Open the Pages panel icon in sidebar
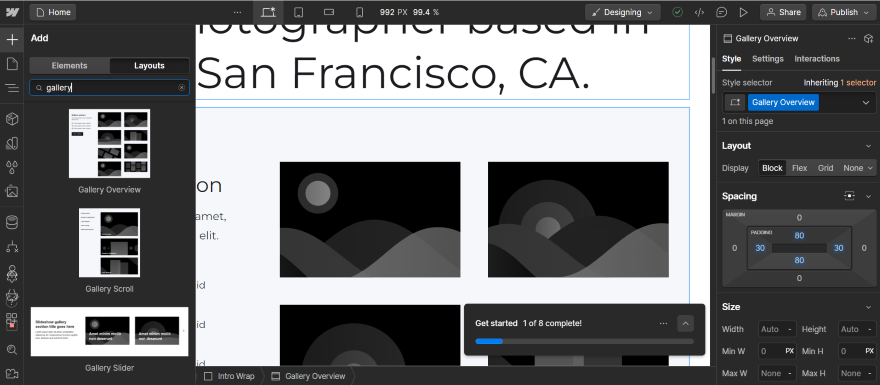 (x=12, y=64)
